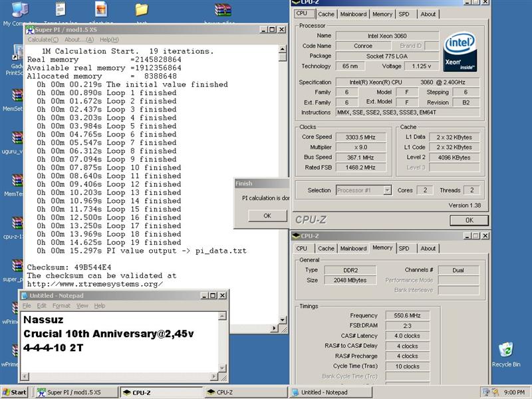Click Super PI scroll down arrow
This screenshot has height=399, width=532.
pyautogui.click(x=283, y=320)
